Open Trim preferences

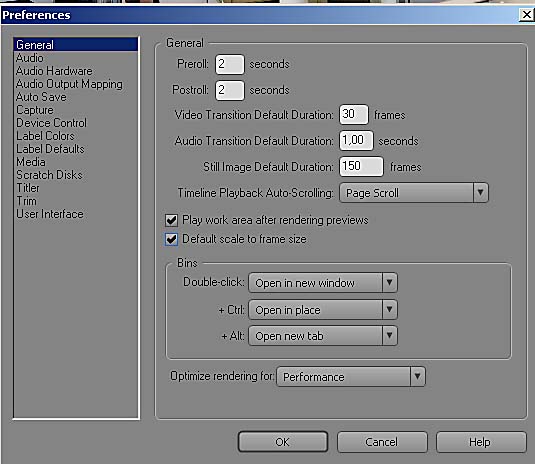[x=26, y=201]
